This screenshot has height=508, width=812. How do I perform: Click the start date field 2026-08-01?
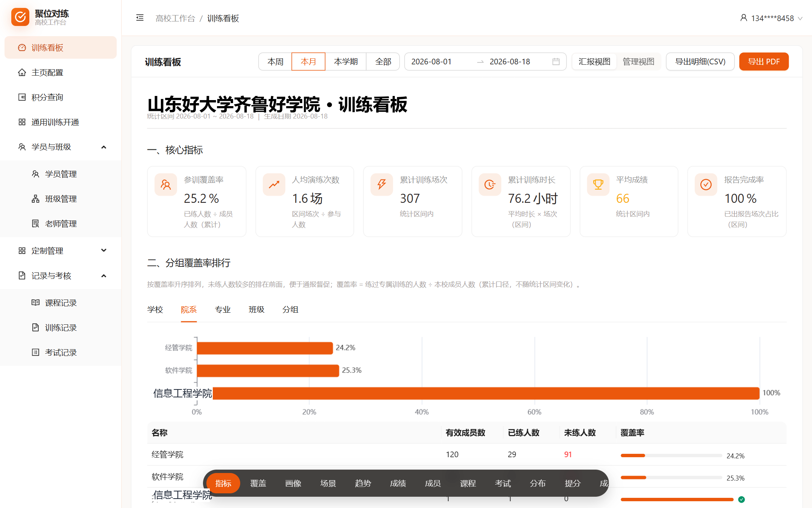tap(431, 62)
